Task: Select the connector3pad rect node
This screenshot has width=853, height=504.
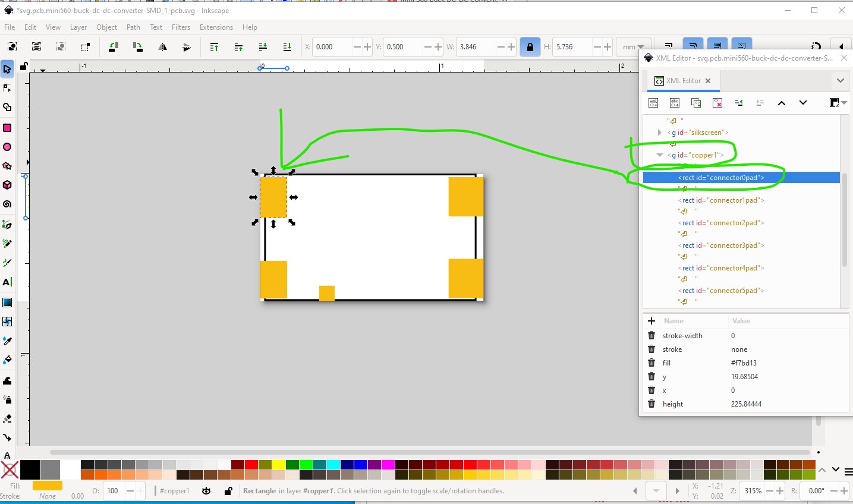Action: point(721,245)
